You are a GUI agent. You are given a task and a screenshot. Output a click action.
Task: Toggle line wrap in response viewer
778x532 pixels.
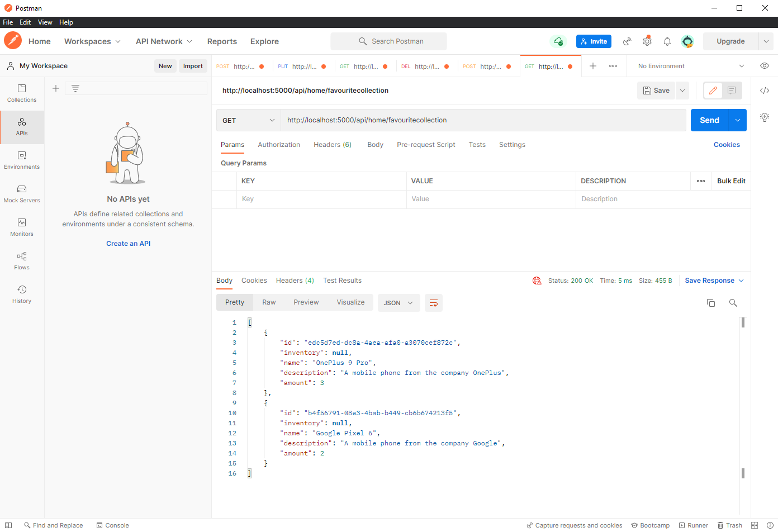click(434, 303)
